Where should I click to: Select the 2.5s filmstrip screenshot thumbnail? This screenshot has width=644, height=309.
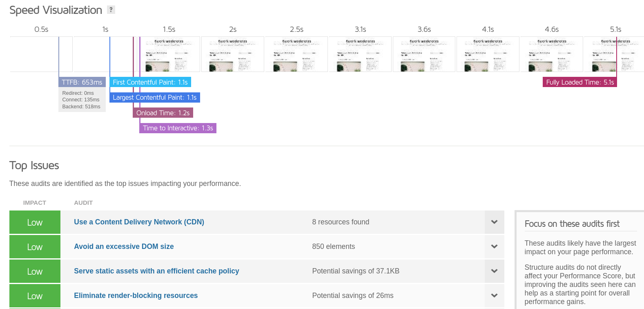pos(296,54)
